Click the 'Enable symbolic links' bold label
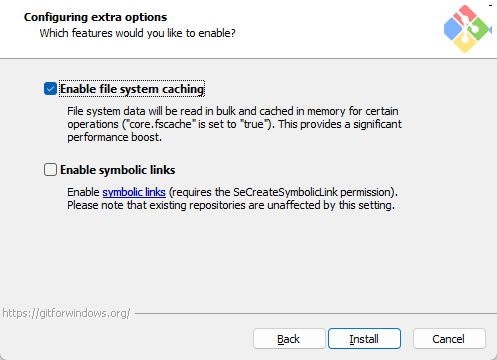The image size is (497, 360). pyautogui.click(x=117, y=170)
